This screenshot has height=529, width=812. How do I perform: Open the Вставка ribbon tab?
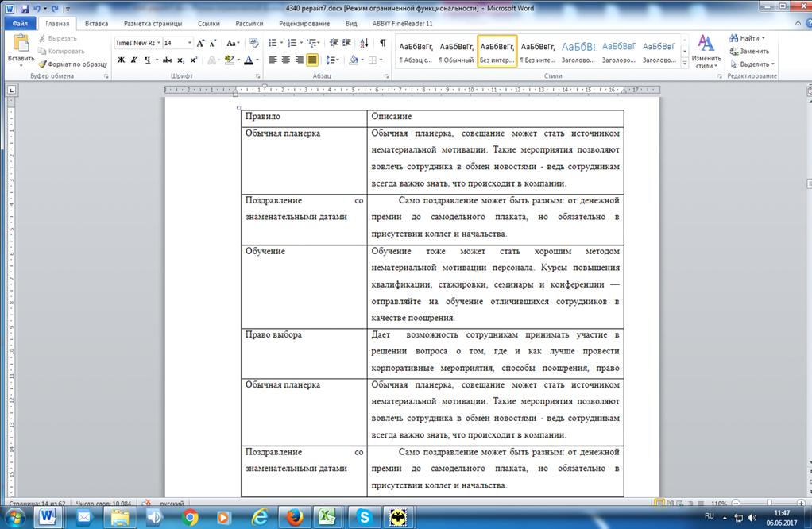click(96, 24)
